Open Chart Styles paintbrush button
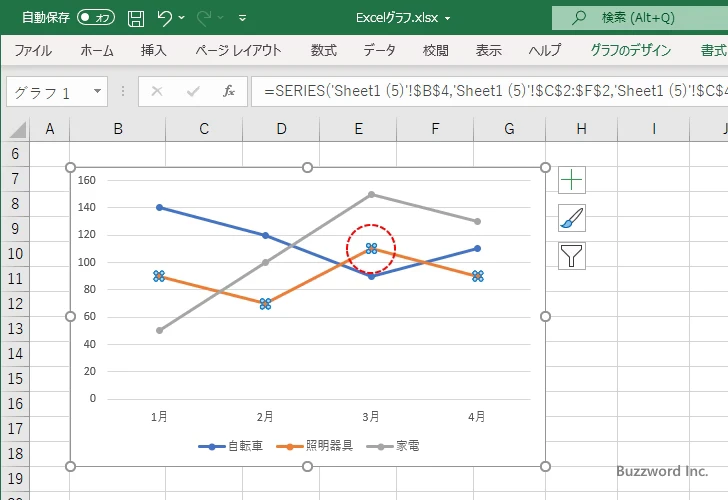 (572, 218)
